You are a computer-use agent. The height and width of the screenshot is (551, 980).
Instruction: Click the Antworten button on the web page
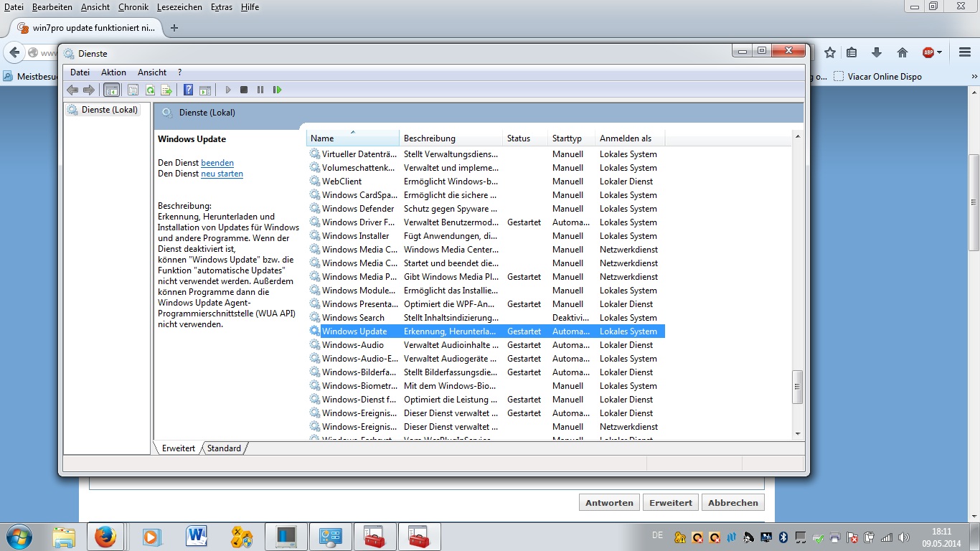point(609,502)
